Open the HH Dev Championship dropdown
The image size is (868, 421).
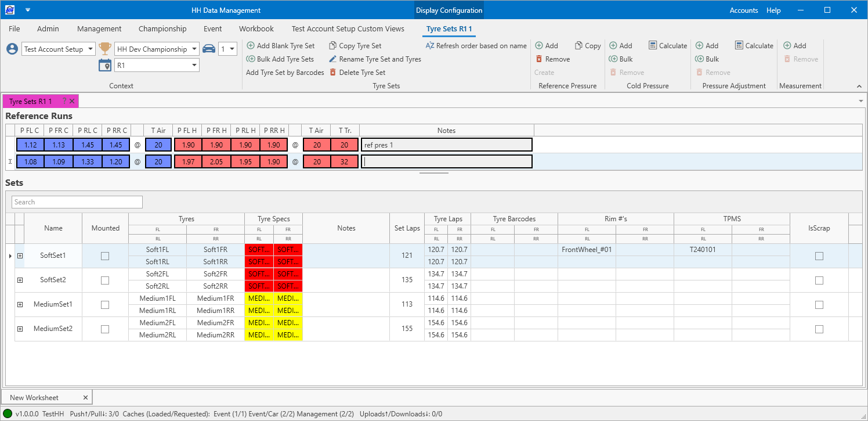[x=194, y=49]
